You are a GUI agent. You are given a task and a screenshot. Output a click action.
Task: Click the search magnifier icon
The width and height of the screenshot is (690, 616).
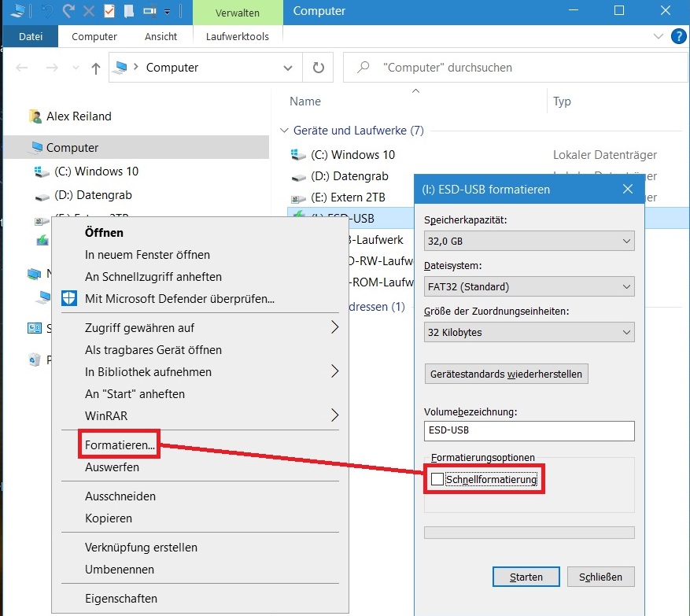coord(363,68)
